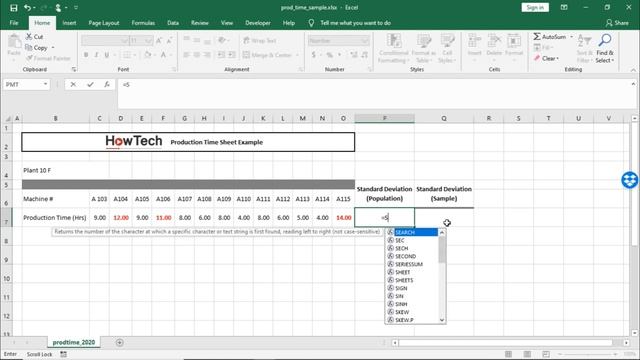This screenshot has width=640, height=360.
Task: Open Find & Select magnifier icon
Action: click(604, 40)
